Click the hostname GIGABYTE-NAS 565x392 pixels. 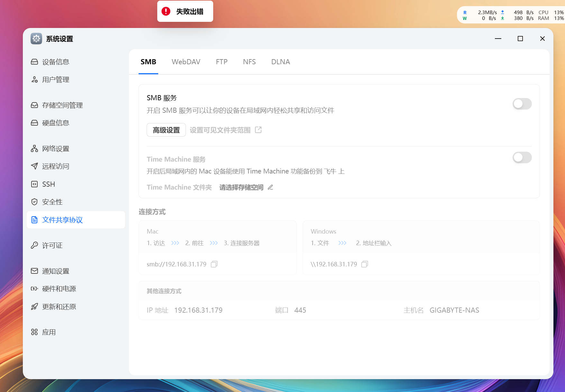454,310
